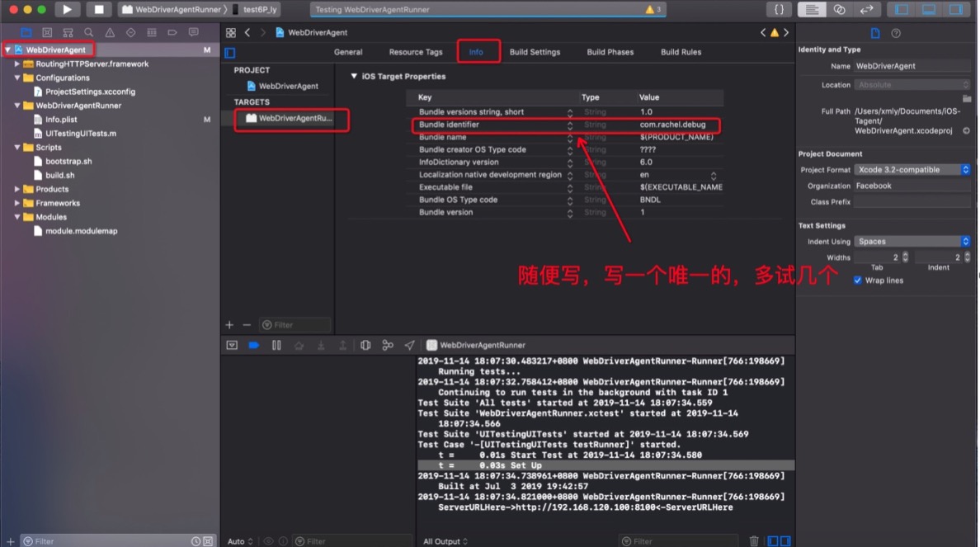Image resolution: width=980 pixels, height=547 pixels.
Task: Increase Tab width using stepper
Action: coord(905,255)
